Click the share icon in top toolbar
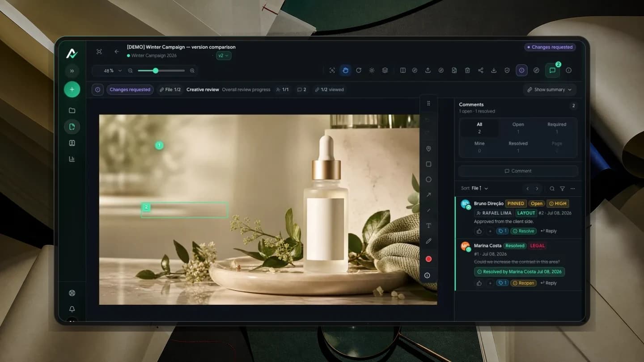 481,70
